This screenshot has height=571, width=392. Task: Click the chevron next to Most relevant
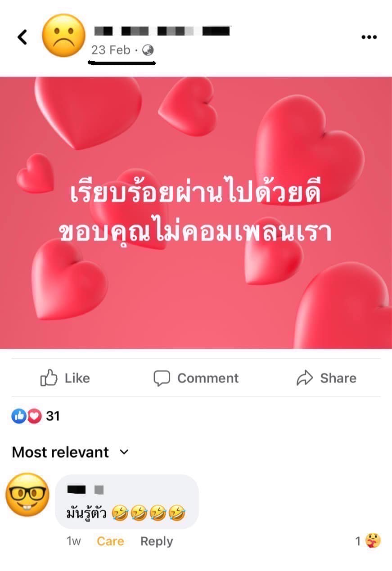click(125, 452)
